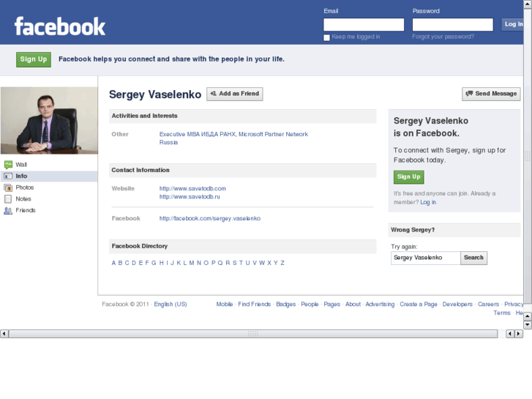Open the People footer link

point(310,305)
